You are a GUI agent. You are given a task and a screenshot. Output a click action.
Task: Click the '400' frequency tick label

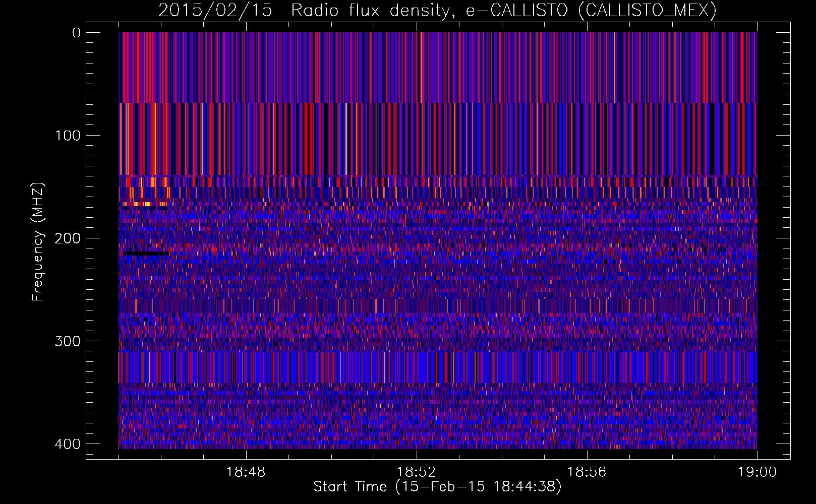67,444
